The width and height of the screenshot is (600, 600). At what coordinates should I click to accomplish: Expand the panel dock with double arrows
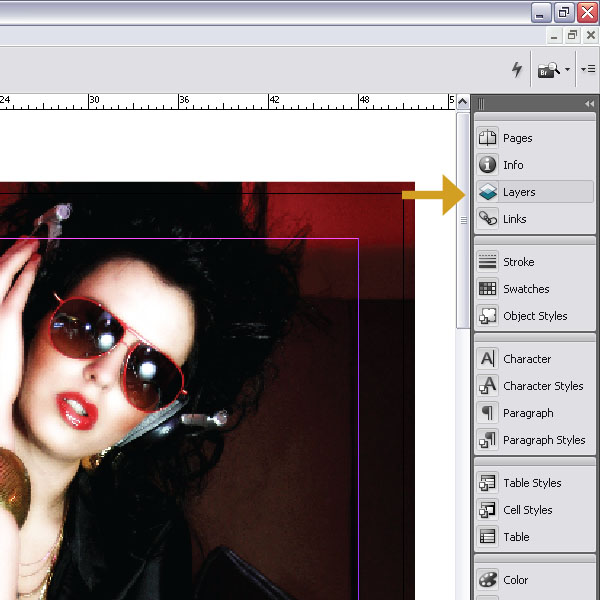pos(589,104)
